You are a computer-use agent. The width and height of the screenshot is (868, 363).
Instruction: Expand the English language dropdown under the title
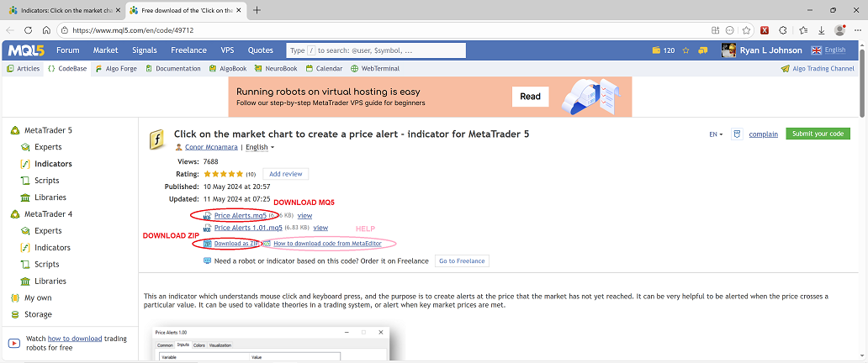260,147
